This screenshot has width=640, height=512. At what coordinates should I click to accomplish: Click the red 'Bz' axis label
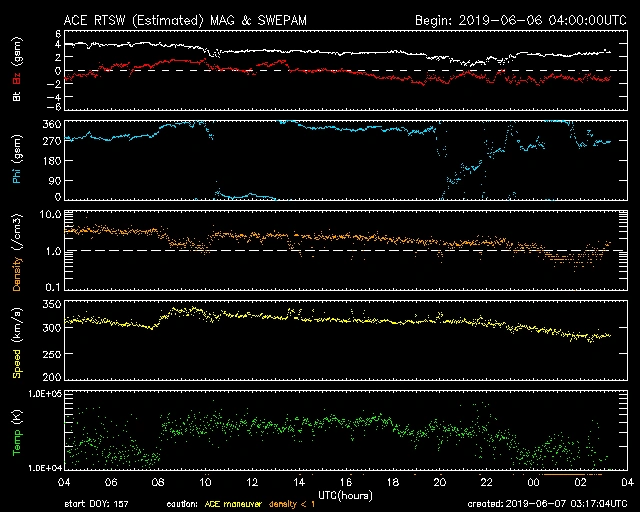pos(17,78)
